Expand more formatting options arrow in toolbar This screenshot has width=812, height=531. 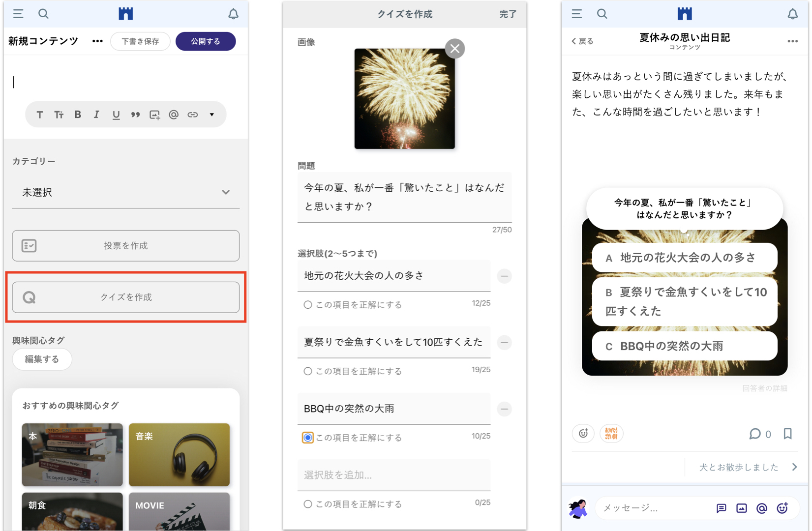tap(212, 115)
